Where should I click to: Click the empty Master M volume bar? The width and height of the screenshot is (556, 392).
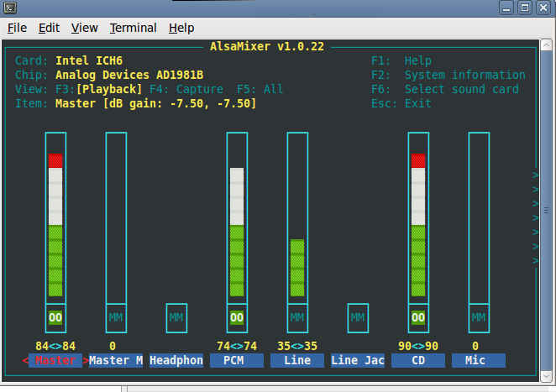tap(116, 218)
